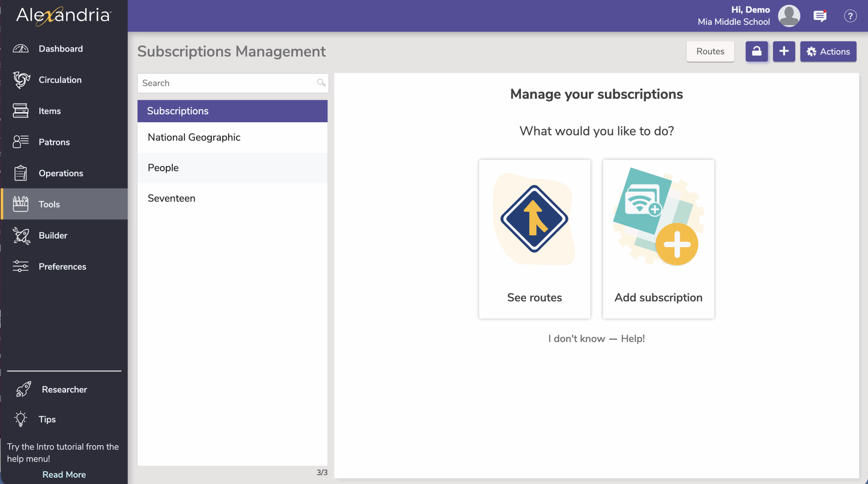Click the plus add button
Viewport: 868px width, 484px height.
[784, 52]
